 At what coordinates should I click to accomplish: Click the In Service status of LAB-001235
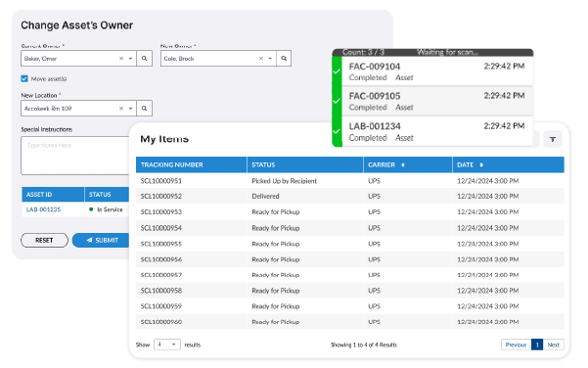pyautogui.click(x=106, y=209)
